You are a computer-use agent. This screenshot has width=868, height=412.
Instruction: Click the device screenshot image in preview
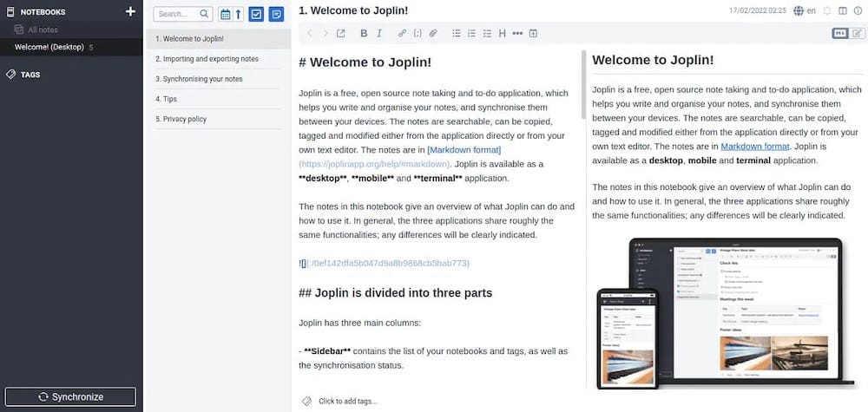pos(725,314)
